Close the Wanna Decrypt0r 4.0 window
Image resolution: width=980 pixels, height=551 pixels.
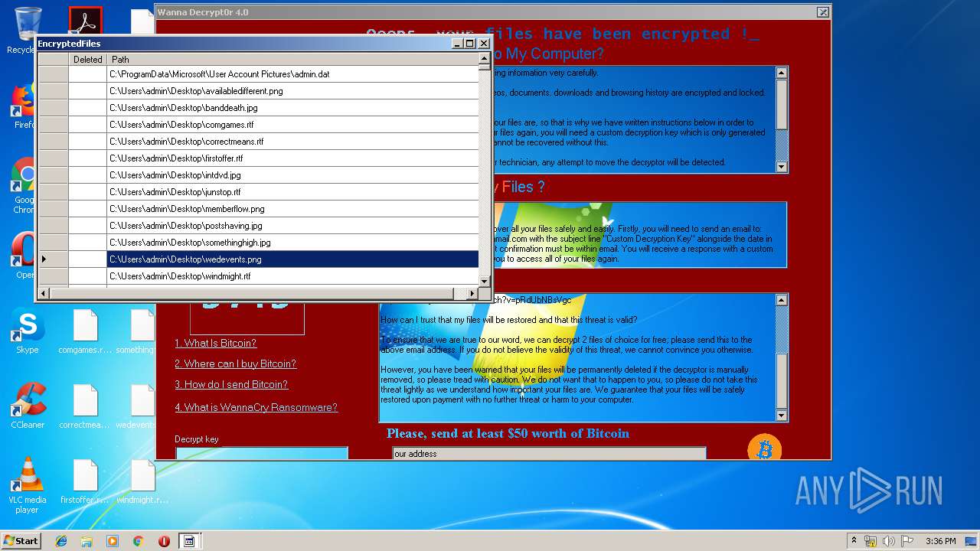[822, 12]
